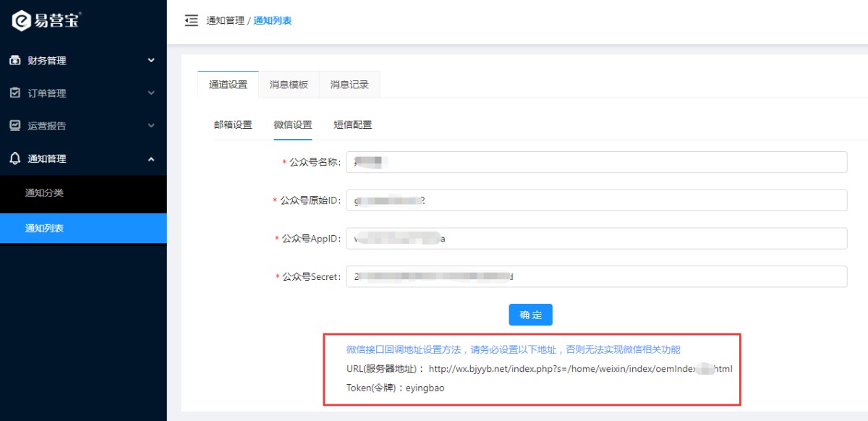Click the 公众号名称 input field
Image resolution: width=868 pixels, height=421 pixels.
click(x=597, y=162)
